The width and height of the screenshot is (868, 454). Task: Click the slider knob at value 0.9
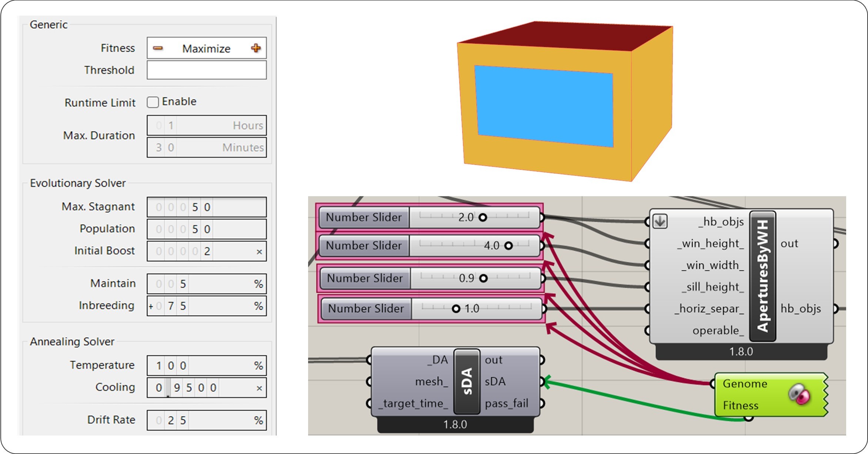coord(483,278)
